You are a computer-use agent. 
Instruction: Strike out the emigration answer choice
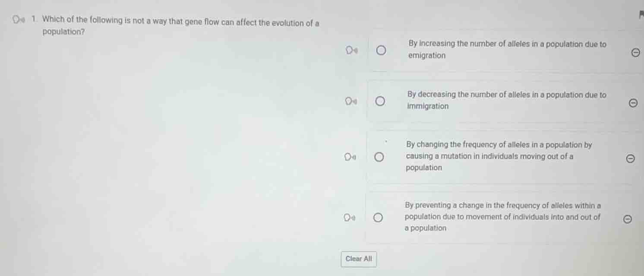tap(635, 53)
